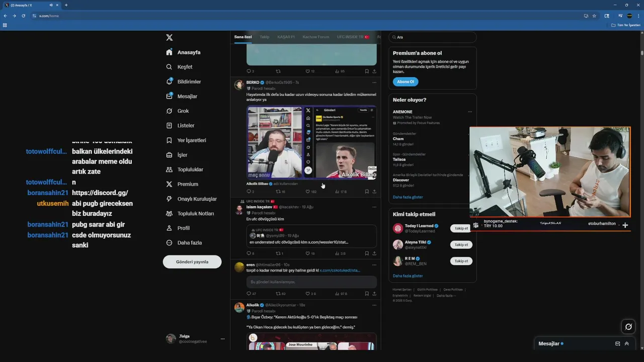Click the Ara search field

[433, 37]
